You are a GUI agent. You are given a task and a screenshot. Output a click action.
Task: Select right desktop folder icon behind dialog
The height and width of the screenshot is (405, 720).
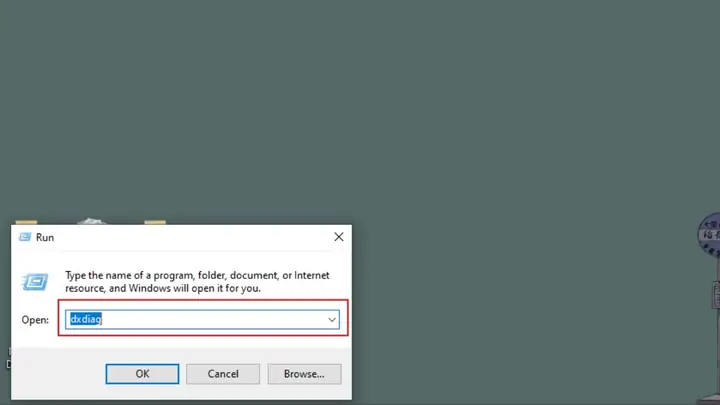tap(155, 221)
